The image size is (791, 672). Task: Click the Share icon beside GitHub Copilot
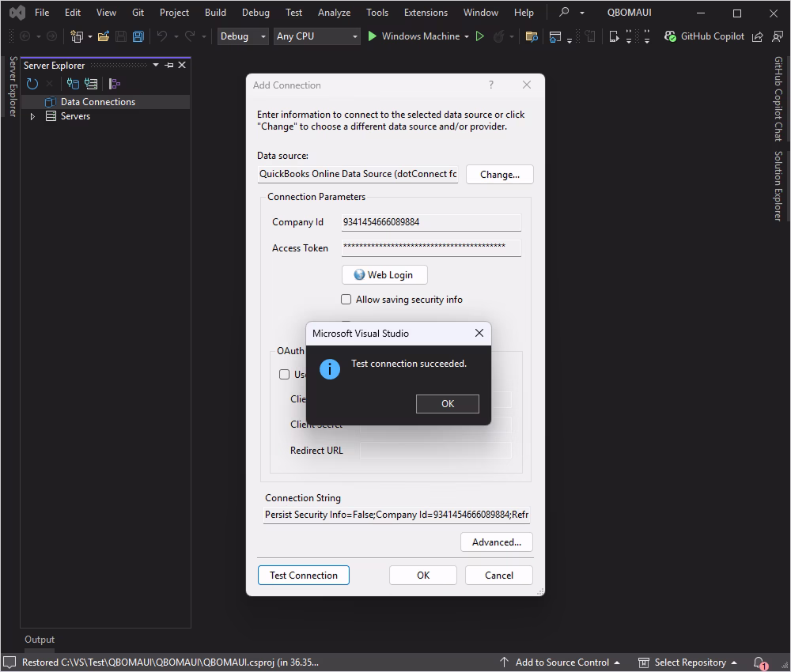(x=757, y=36)
